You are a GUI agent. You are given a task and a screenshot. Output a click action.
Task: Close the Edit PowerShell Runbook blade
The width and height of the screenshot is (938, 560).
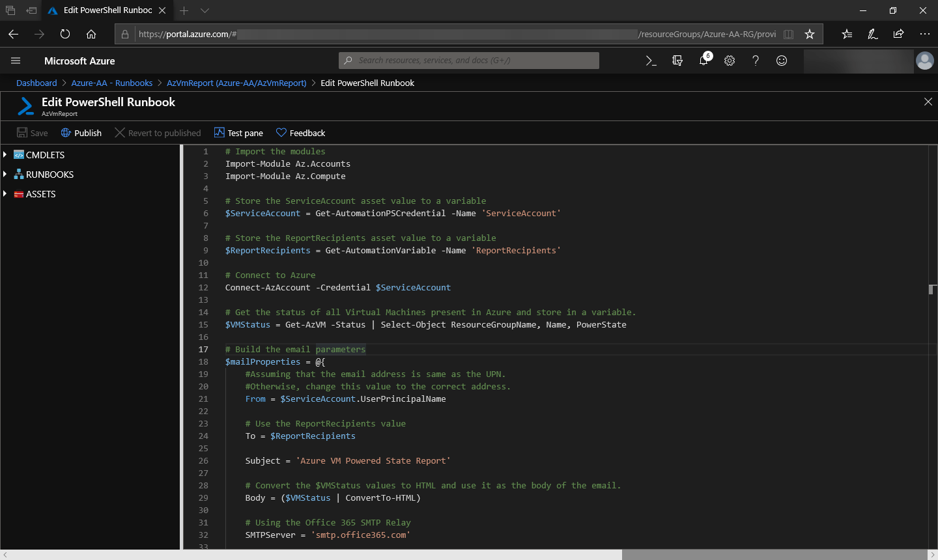[x=928, y=102]
